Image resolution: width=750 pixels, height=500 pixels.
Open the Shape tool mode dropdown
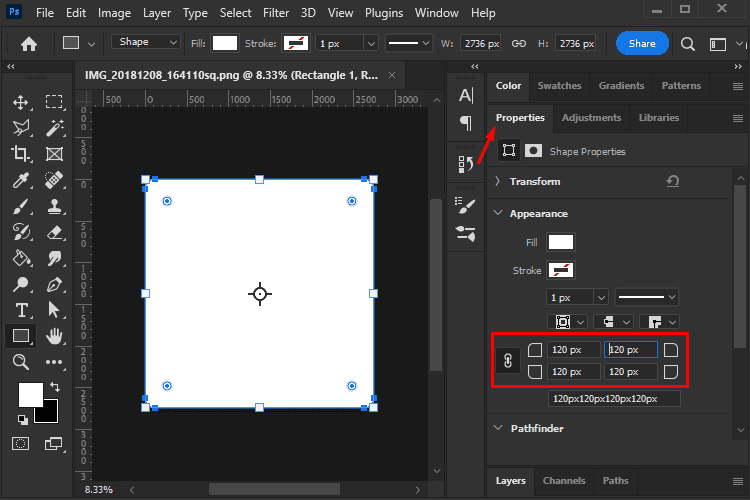145,43
